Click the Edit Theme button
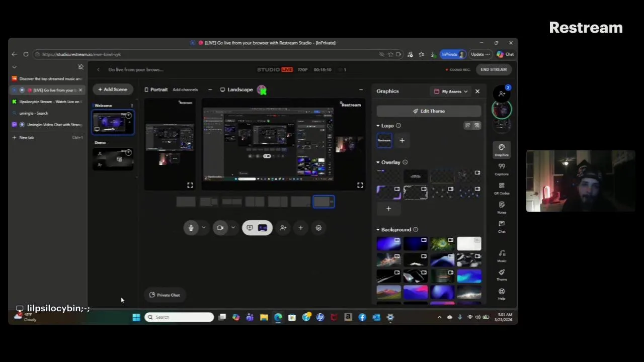 [x=429, y=111]
